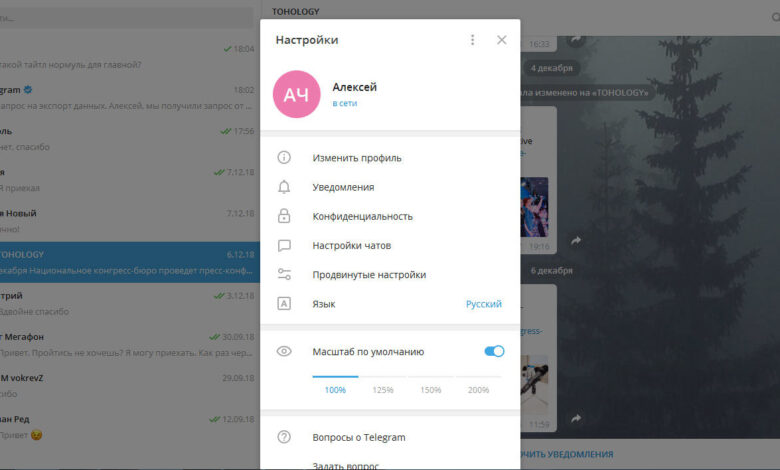Open the three-dot menu in Настройки header
The width and height of the screenshot is (780, 470).
[x=473, y=40]
